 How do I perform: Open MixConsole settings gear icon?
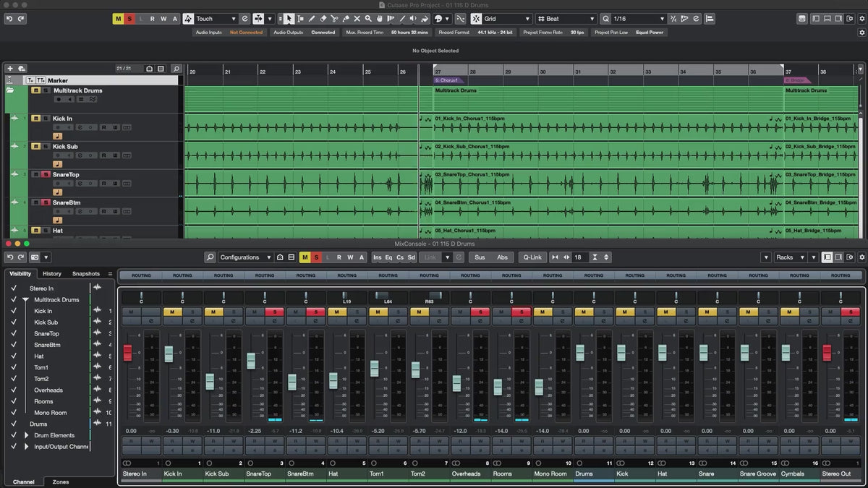[x=861, y=257]
